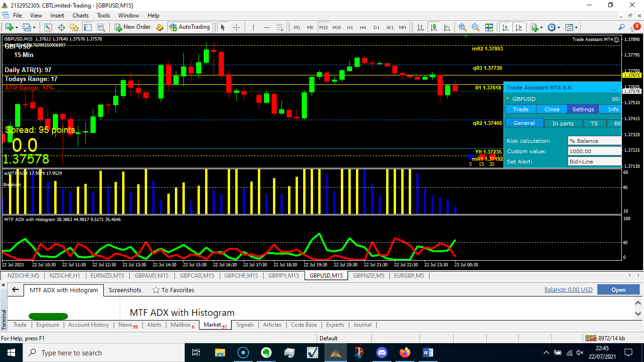Screen dimensions: 644x362
Task: Toggle chart Auto Scroll
Action: (506, 27)
